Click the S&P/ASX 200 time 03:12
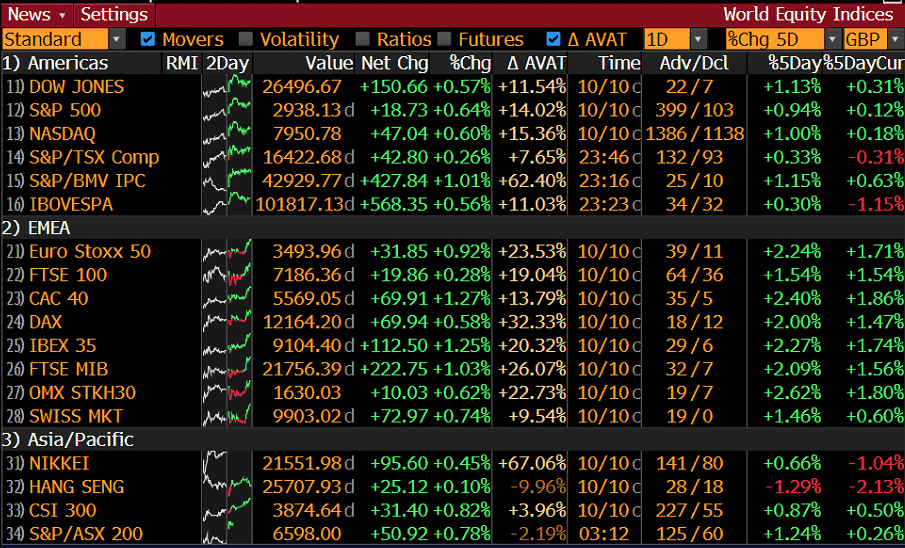 605,534
